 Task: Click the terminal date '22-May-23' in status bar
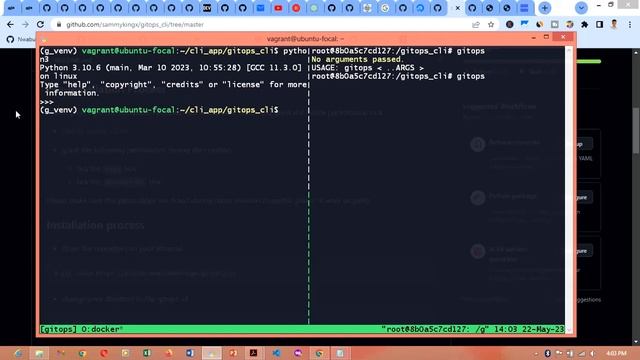(543, 329)
